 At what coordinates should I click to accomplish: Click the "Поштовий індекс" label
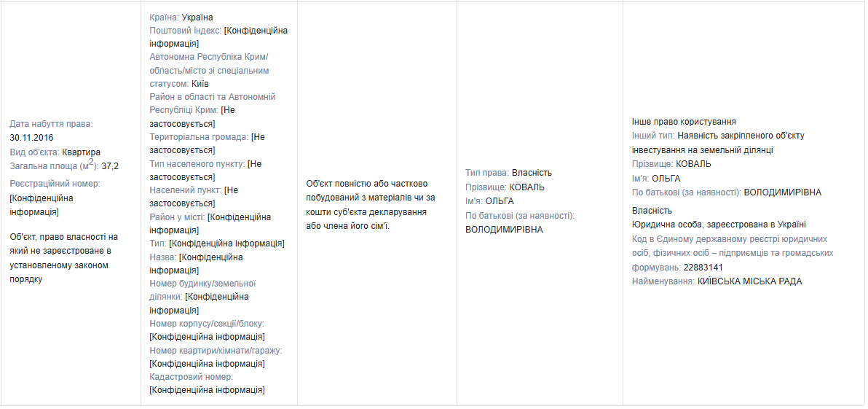click(185, 31)
